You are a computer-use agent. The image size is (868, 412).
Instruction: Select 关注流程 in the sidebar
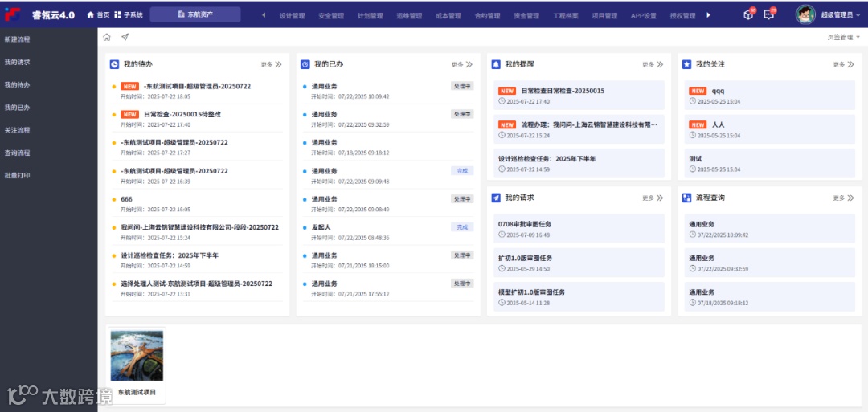coord(17,130)
